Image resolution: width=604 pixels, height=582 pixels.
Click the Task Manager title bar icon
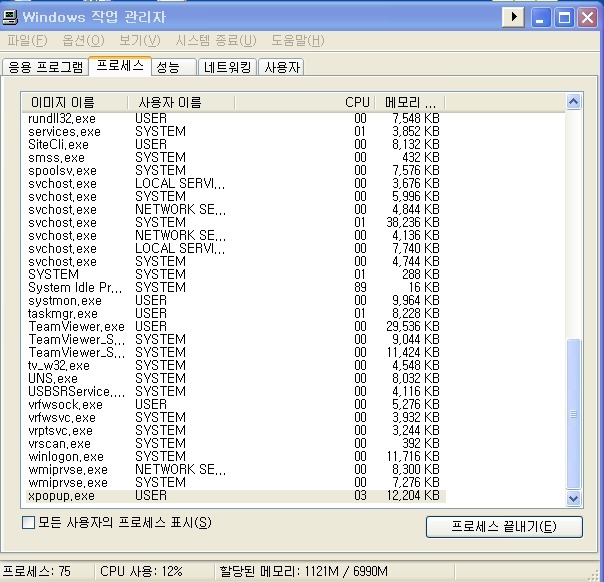click(x=11, y=17)
